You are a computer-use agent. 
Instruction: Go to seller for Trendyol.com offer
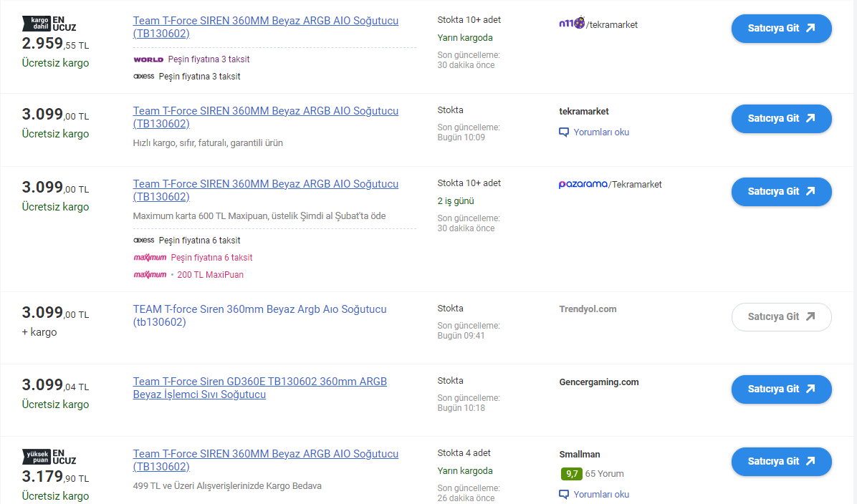[782, 316]
